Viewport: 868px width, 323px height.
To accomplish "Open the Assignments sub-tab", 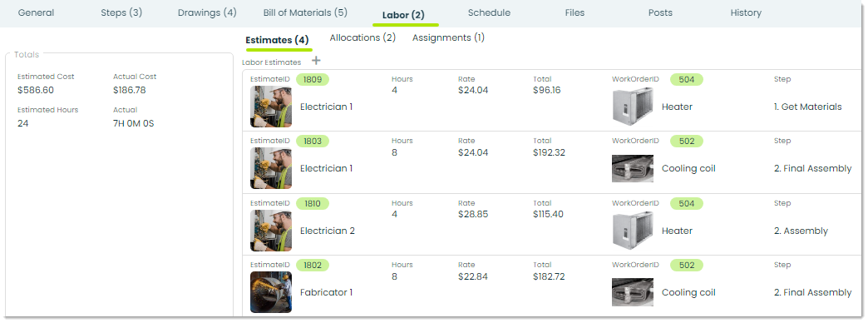I will click(448, 37).
